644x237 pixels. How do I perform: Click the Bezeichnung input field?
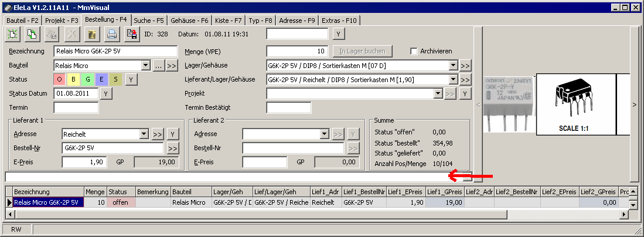(115, 51)
